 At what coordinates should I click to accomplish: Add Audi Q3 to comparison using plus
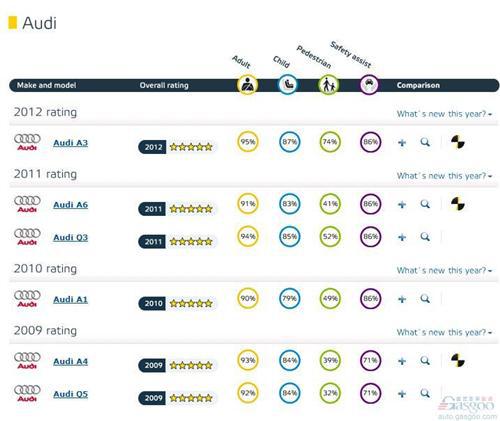pos(402,237)
